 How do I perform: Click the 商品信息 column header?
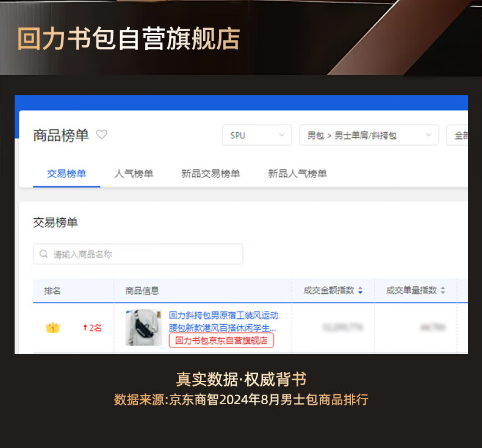coord(142,291)
